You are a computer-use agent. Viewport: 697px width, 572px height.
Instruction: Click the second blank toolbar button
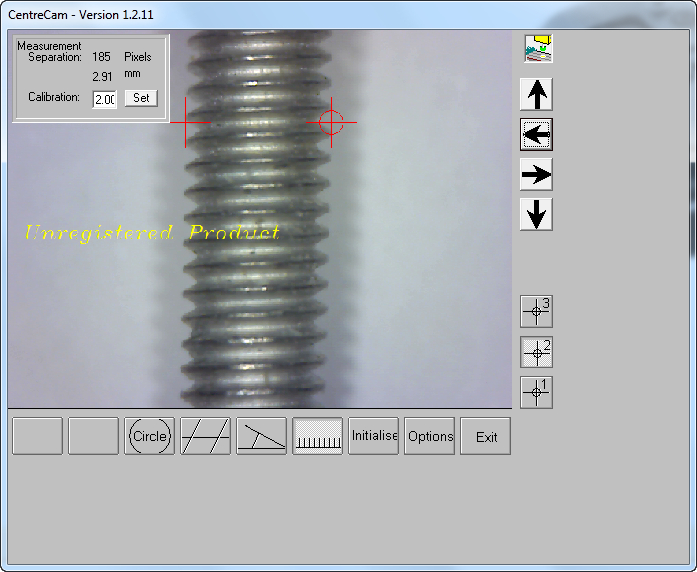(x=93, y=436)
